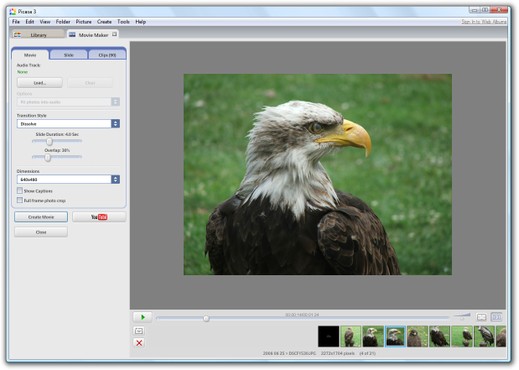
Task: Click the disabled Clear audio button
Action: point(90,83)
